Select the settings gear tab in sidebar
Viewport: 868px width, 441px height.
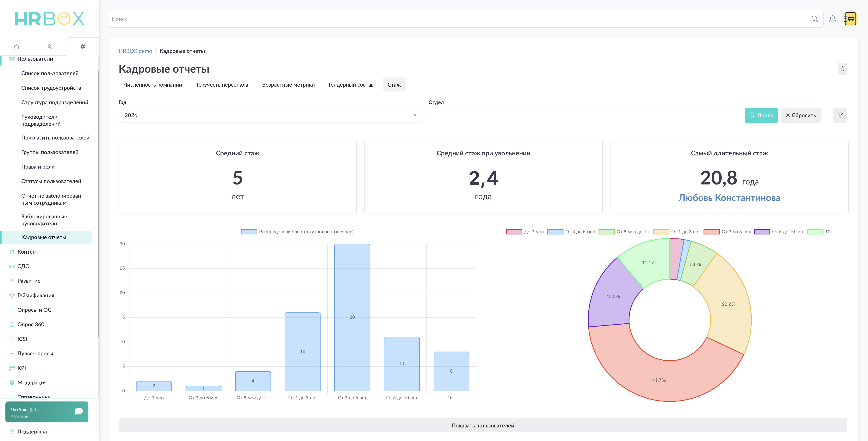click(x=83, y=47)
